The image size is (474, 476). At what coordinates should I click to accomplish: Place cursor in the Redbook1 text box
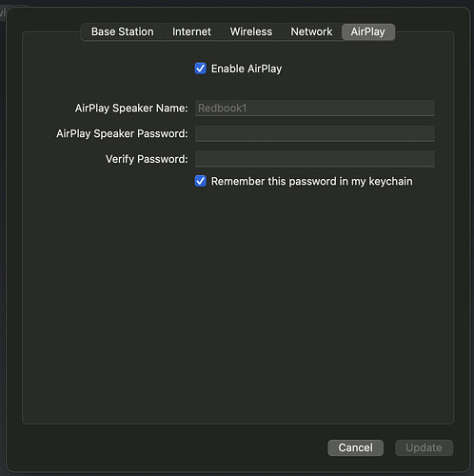tap(315, 109)
